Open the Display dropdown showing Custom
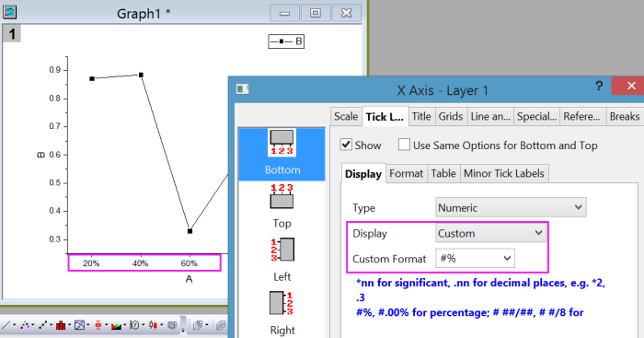 [490, 233]
